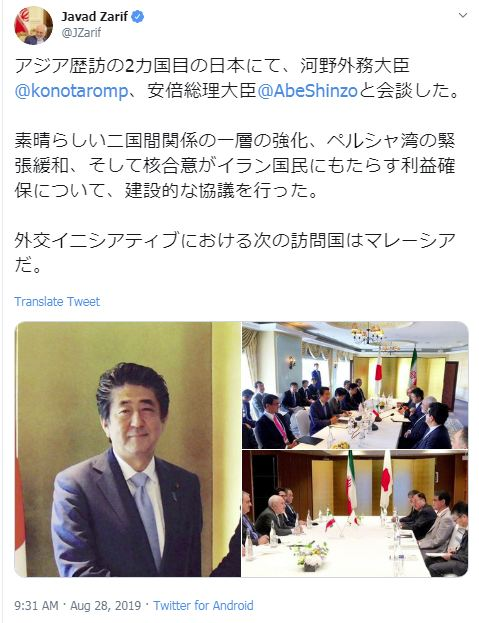Open the Twitter for Android source link
479x623 pixels.
click(203, 606)
